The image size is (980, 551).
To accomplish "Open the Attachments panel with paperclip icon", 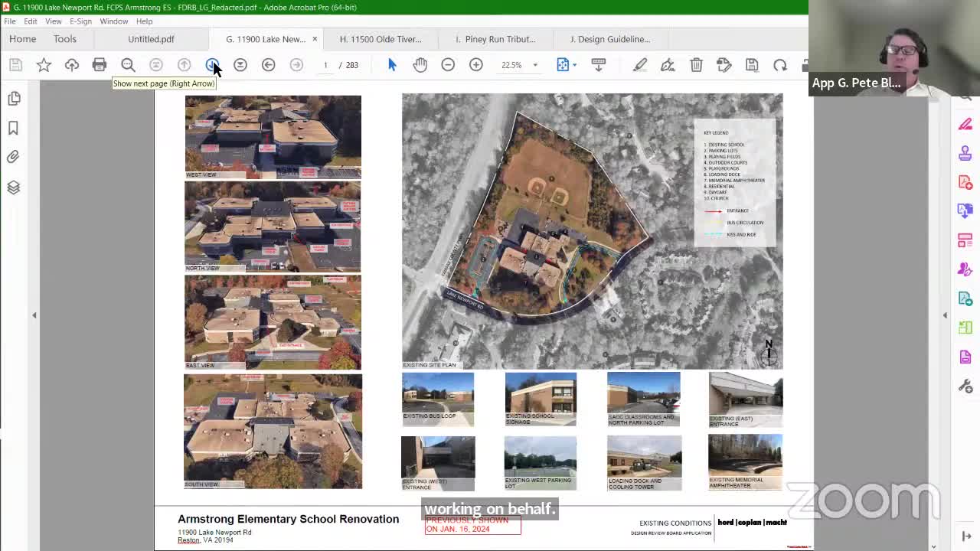I will (12, 156).
